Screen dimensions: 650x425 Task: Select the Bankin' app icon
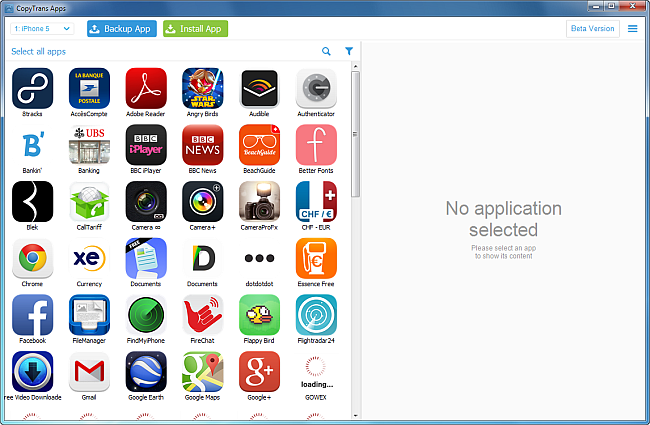point(32,145)
